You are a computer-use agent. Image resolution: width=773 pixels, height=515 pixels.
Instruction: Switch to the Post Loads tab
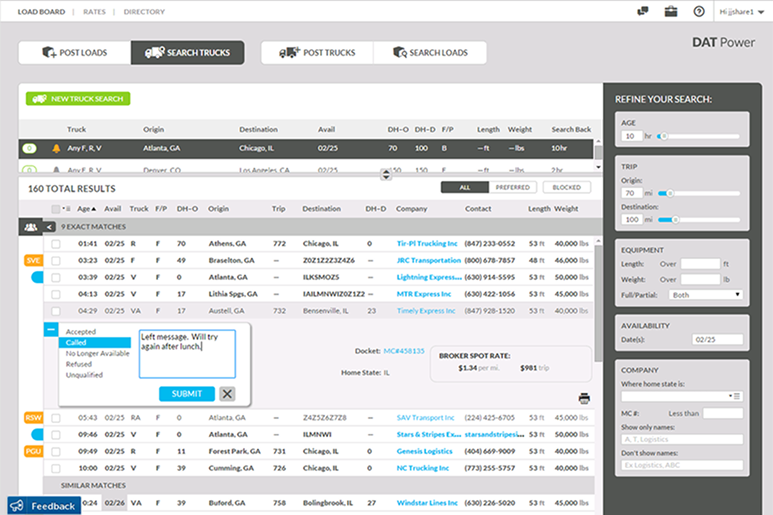tap(74, 53)
